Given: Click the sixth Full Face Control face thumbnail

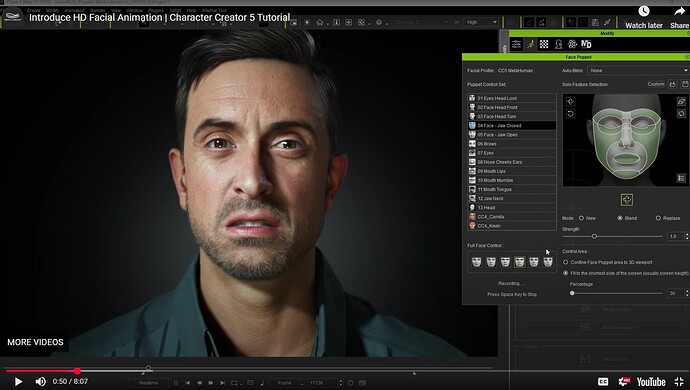Looking at the screenshot, I should pos(548,262).
